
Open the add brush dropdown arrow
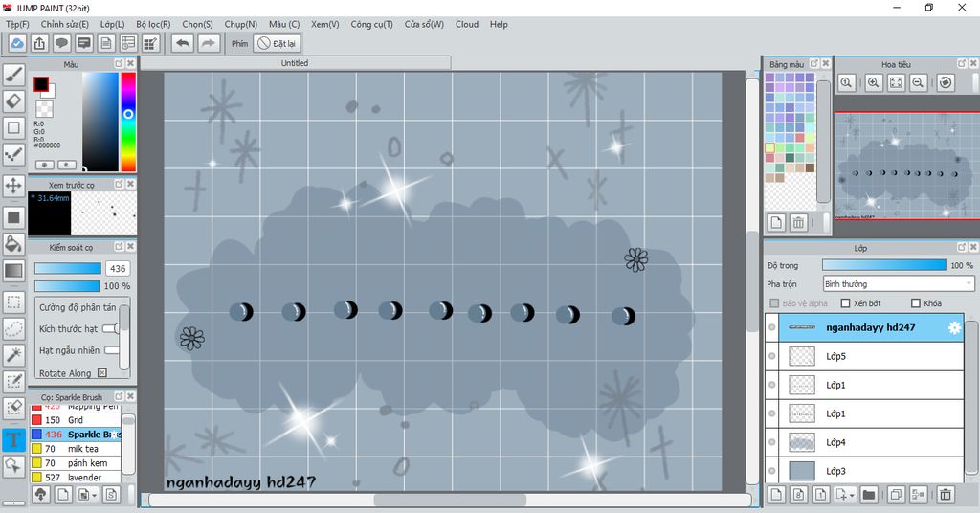(x=94, y=496)
